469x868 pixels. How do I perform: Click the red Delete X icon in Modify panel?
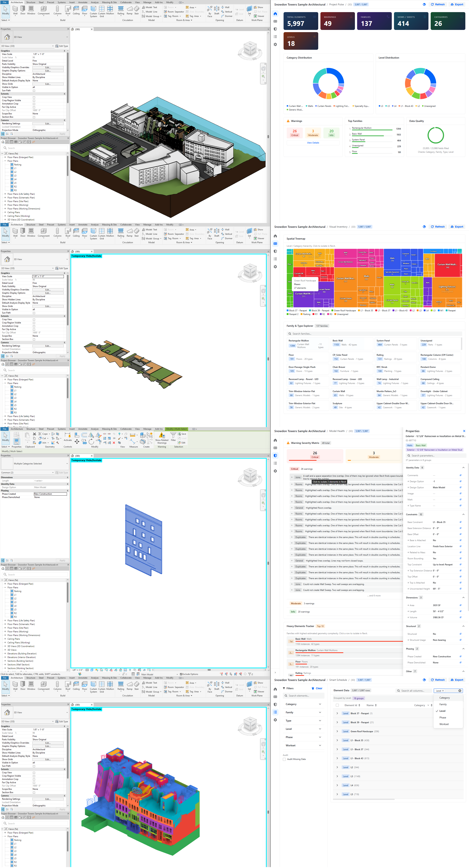click(x=114, y=443)
